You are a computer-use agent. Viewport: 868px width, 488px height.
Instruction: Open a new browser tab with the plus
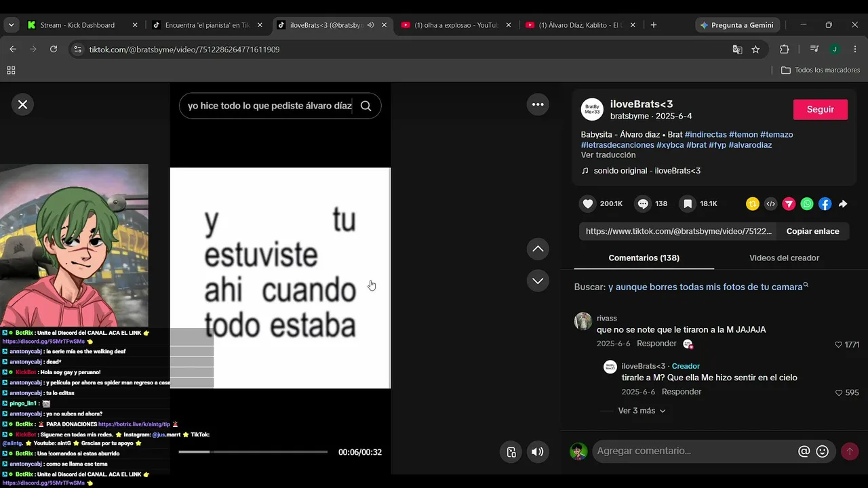pyautogui.click(x=654, y=25)
